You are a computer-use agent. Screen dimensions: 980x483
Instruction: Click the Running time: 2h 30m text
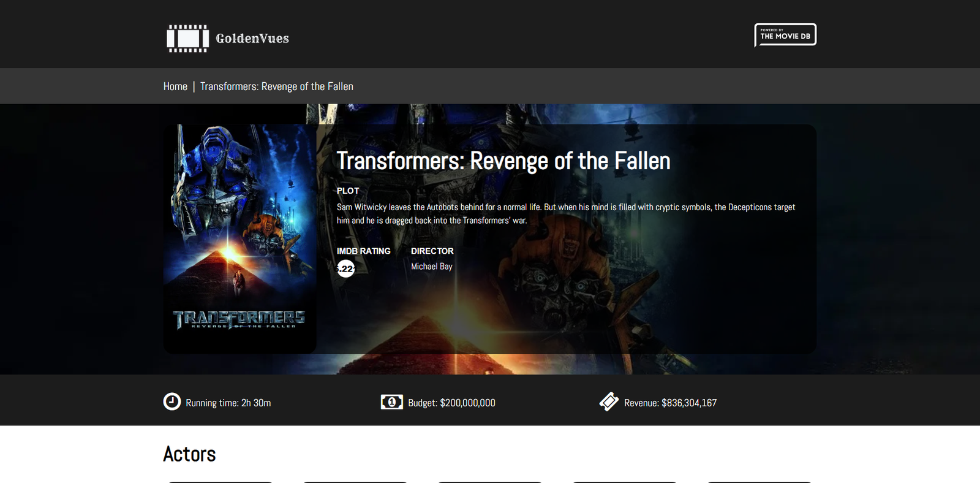(228, 403)
